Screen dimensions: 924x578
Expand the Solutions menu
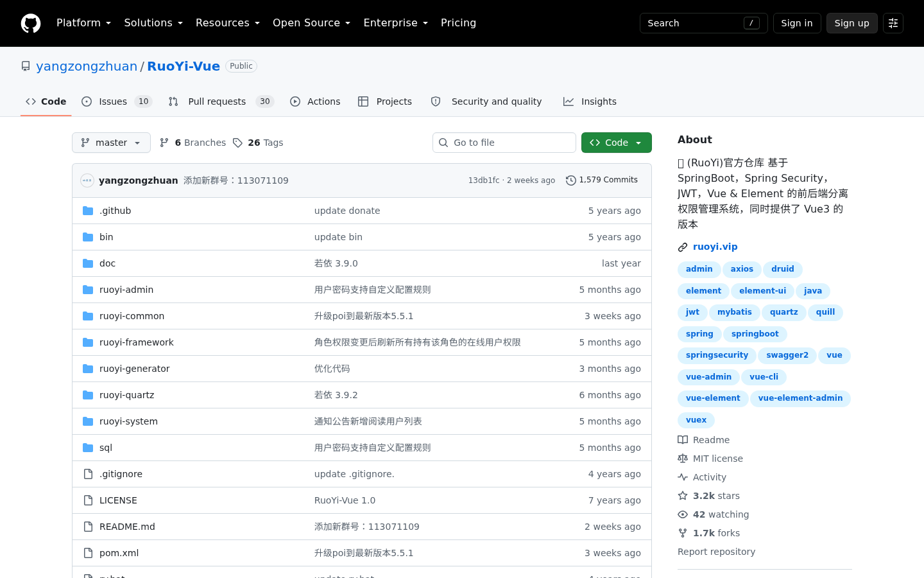pos(153,23)
